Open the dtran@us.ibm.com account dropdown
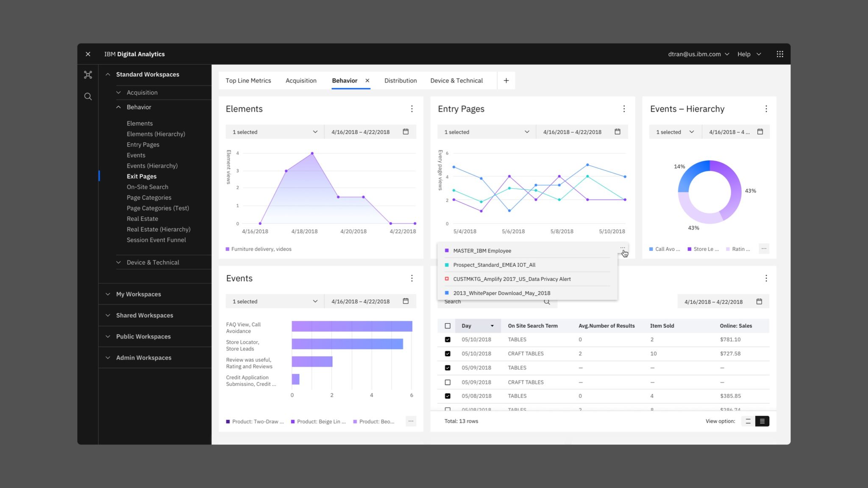Screen dimensions: 868x488 coord(698,54)
